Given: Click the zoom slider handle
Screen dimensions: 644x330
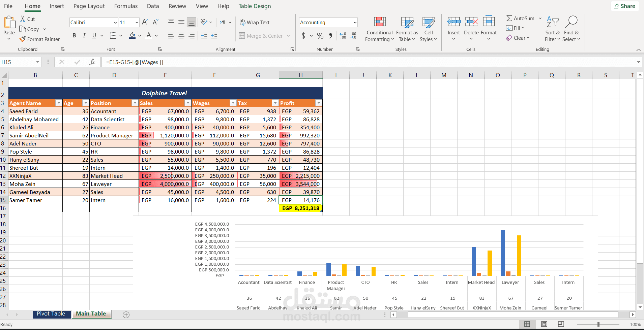Looking at the screenshot, I should (598, 324).
